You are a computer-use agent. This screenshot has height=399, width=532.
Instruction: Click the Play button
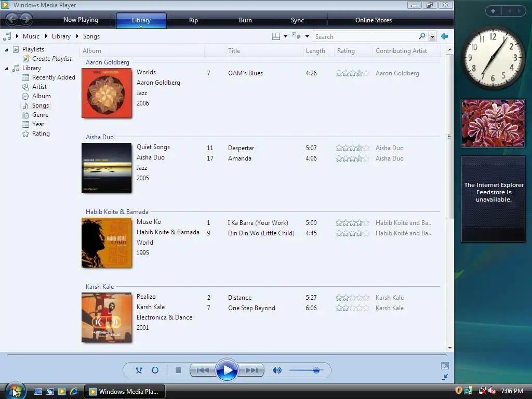(x=227, y=370)
